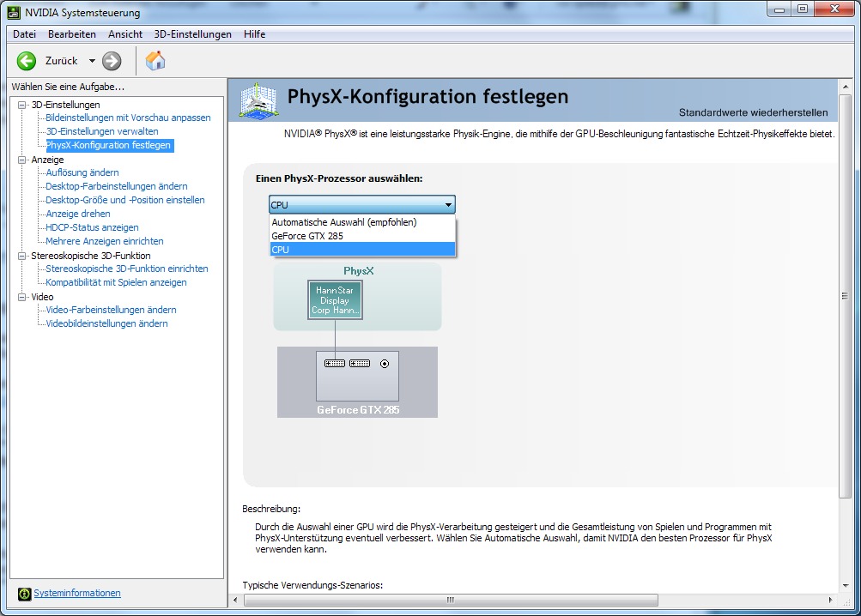861x616 pixels.
Task: Click the grey forward arrow icon
Action: click(112, 61)
